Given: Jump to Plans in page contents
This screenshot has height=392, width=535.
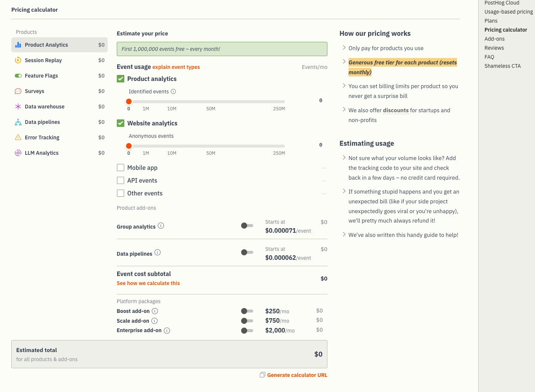Looking at the screenshot, I should (x=491, y=21).
